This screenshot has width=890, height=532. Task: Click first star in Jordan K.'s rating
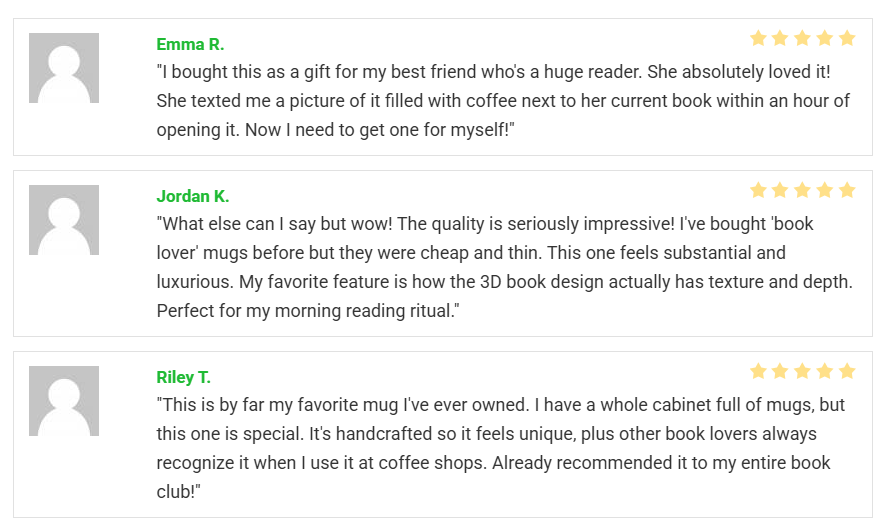(758, 190)
